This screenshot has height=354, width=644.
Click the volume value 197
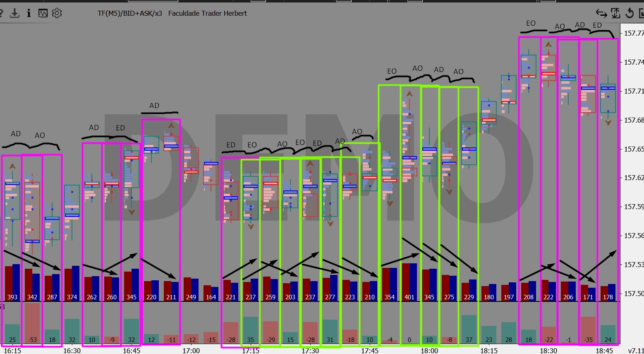coord(509,297)
